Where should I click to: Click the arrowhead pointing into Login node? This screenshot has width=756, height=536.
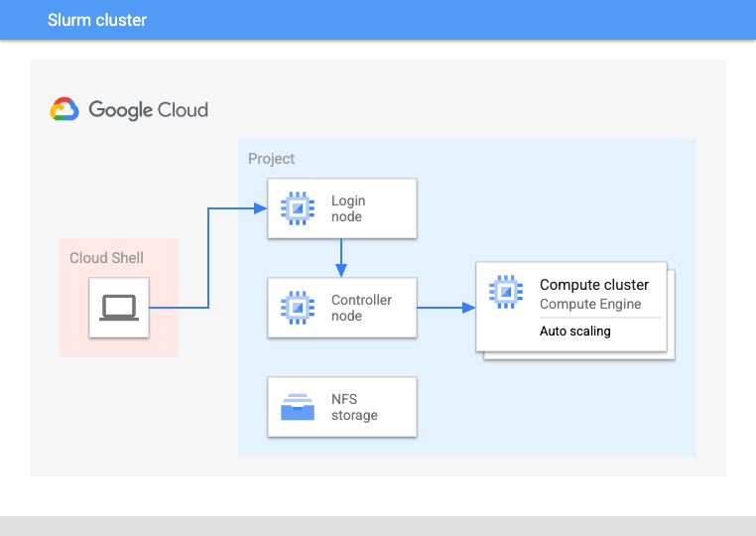[261, 208]
